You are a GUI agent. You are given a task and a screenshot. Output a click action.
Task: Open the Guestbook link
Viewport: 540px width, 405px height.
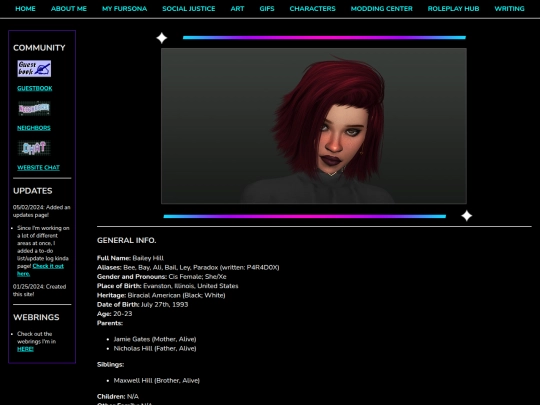[x=35, y=89]
